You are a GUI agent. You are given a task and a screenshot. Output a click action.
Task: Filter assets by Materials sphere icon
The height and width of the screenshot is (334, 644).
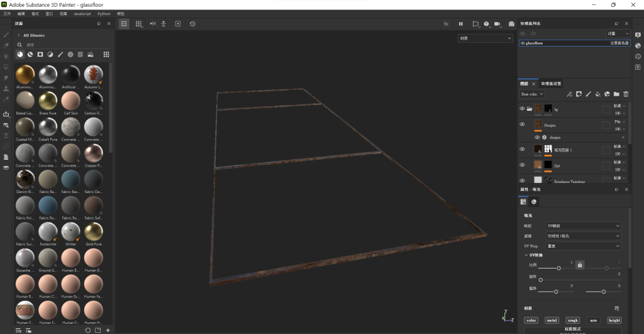tap(20, 54)
